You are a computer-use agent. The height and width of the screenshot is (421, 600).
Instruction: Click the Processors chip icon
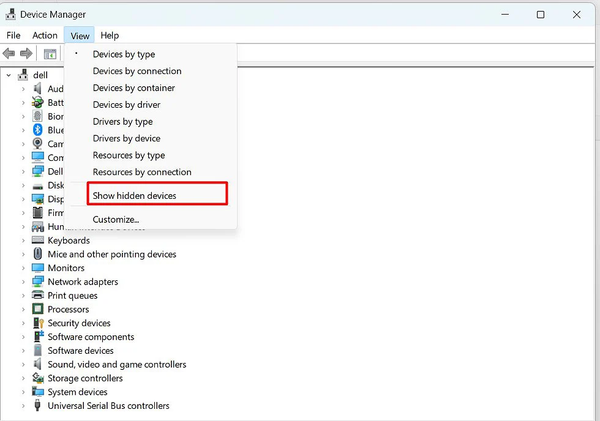pyautogui.click(x=37, y=310)
